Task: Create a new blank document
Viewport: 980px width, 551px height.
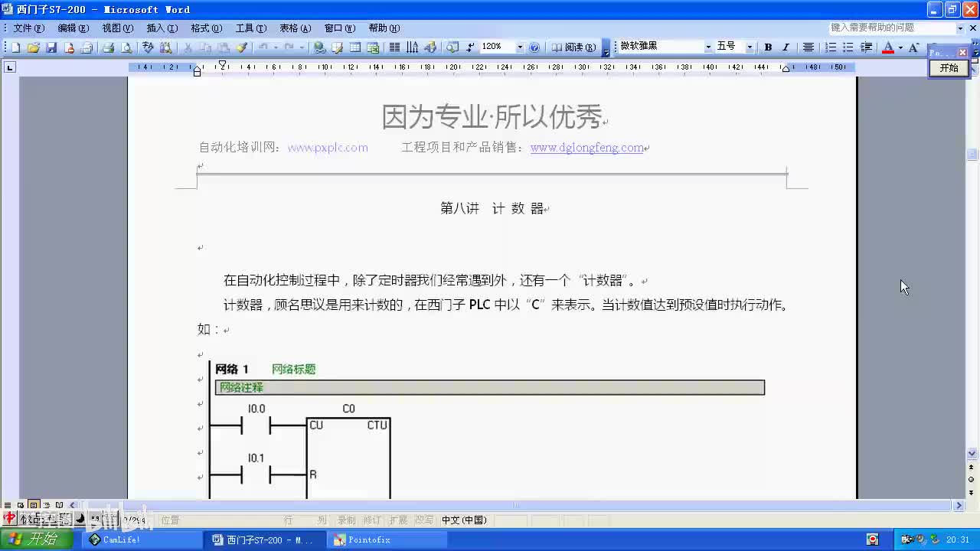Action: (x=15, y=47)
